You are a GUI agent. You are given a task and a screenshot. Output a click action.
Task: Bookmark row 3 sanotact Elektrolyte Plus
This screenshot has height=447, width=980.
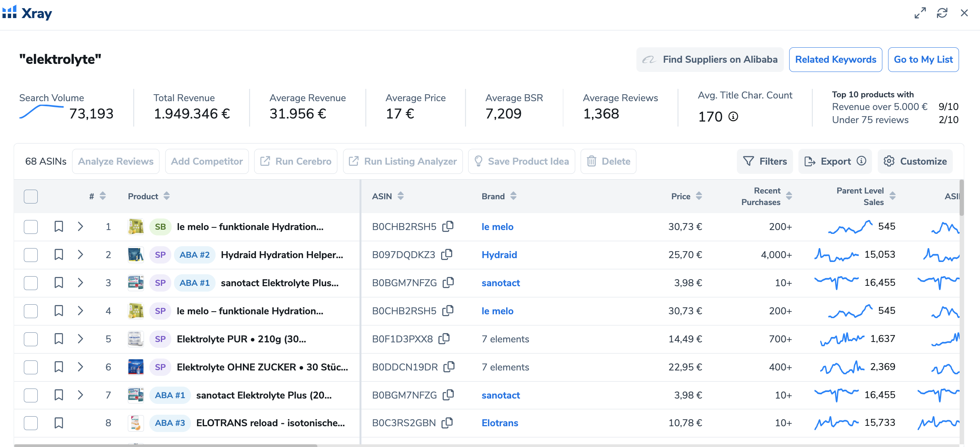pyautogui.click(x=59, y=282)
